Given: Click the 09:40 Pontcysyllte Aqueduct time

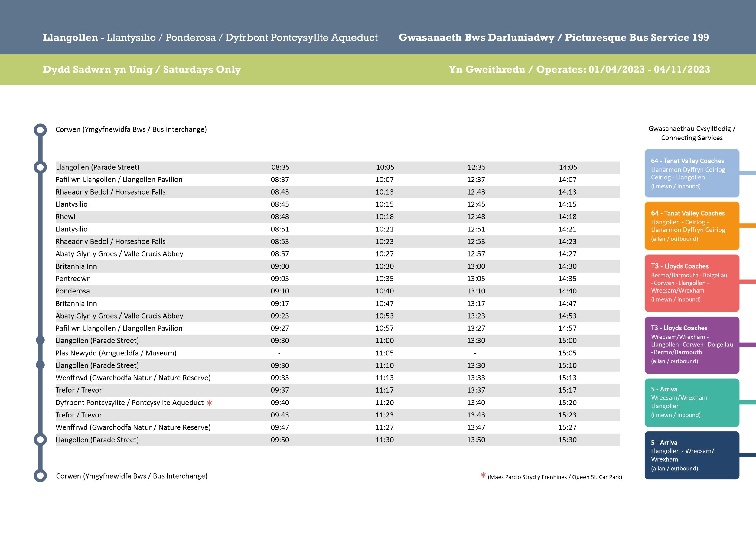Looking at the screenshot, I should click(280, 403).
